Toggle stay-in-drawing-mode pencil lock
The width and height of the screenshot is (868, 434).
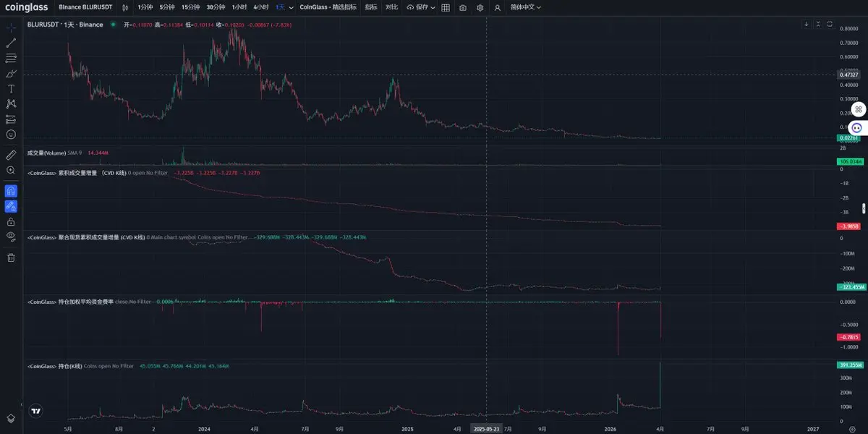coord(11,206)
